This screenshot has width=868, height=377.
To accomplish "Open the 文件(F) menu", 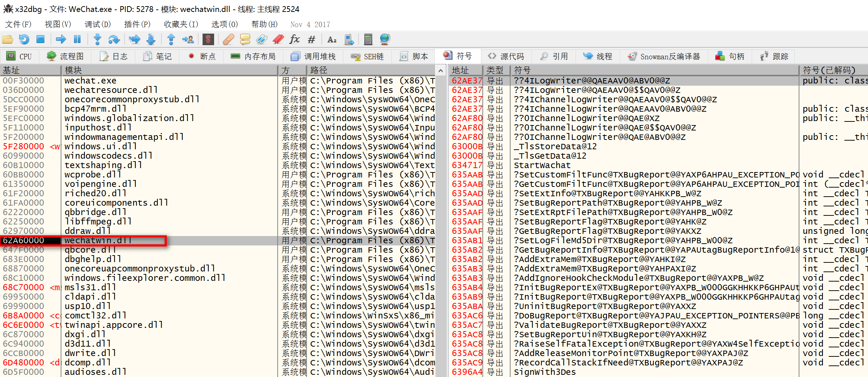I will [18, 24].
